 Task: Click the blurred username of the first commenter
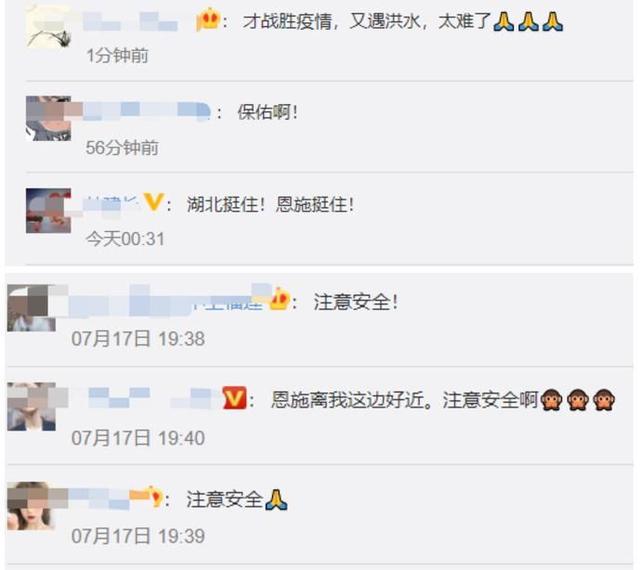(x=131, y=21)
